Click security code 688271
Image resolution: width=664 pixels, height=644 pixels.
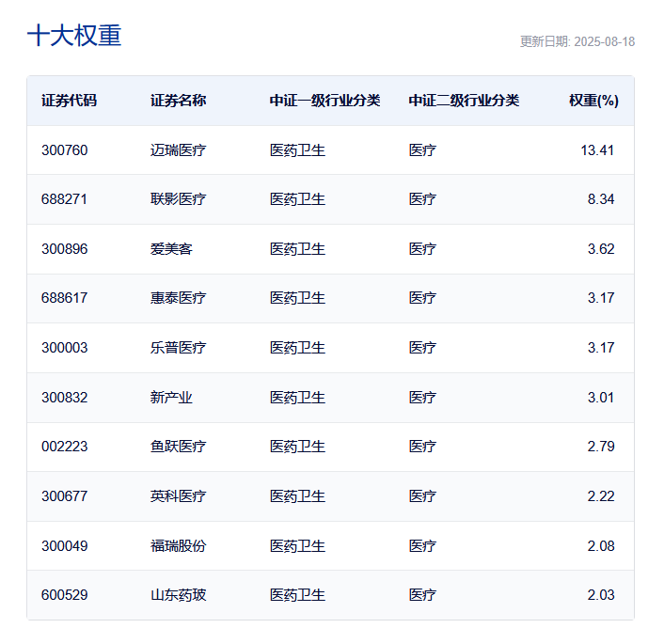(64, 199)
